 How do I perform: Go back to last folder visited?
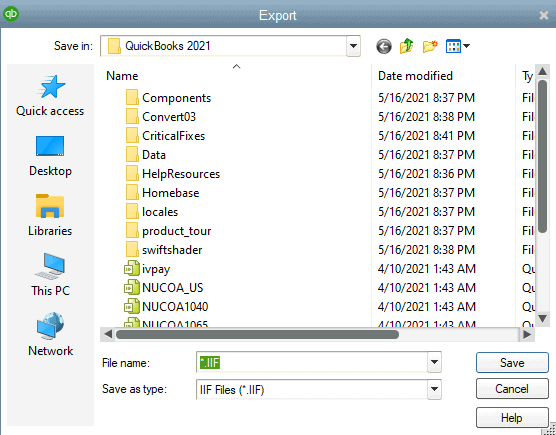coord(384,46)
